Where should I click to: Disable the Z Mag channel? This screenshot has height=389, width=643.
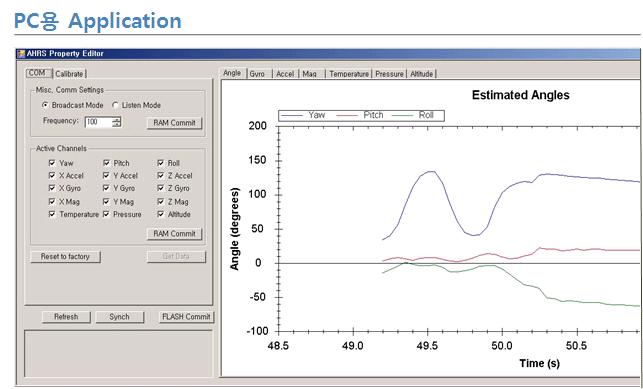(x=160, y=201)
